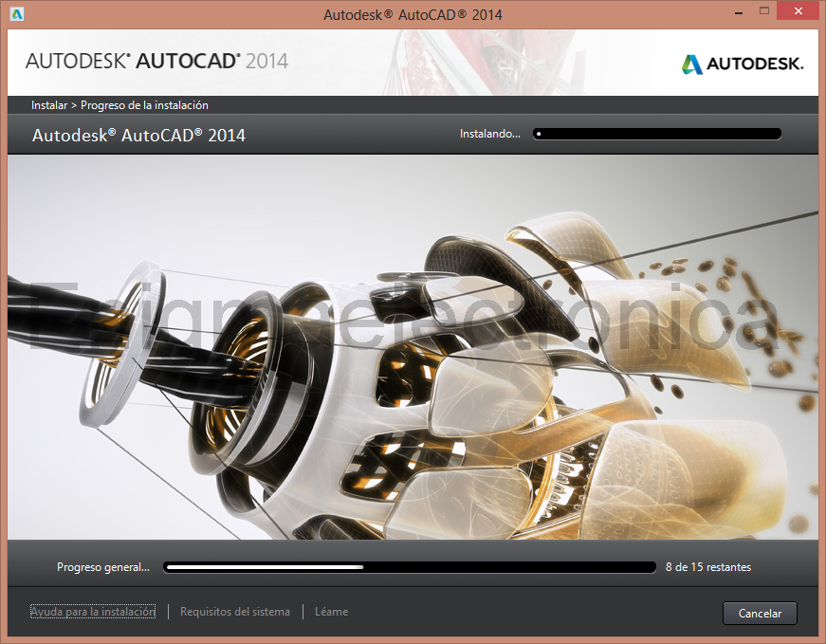This screenshot has width=826, height=644.
Task: Click the Progreso general progress bar
Action: [x=410, y=567]
